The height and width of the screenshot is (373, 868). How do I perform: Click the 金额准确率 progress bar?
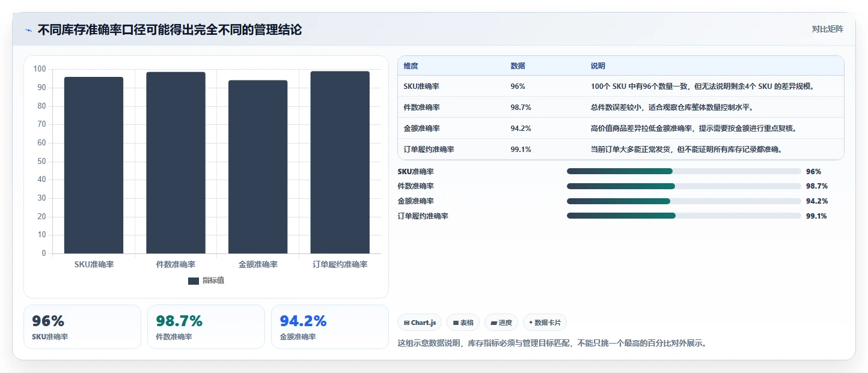click(683, 201)
